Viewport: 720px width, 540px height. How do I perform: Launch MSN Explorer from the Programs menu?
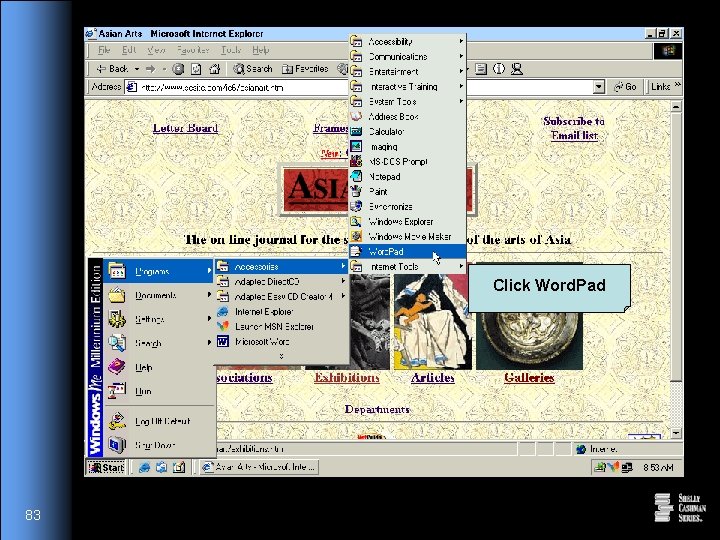pos(282,326)
